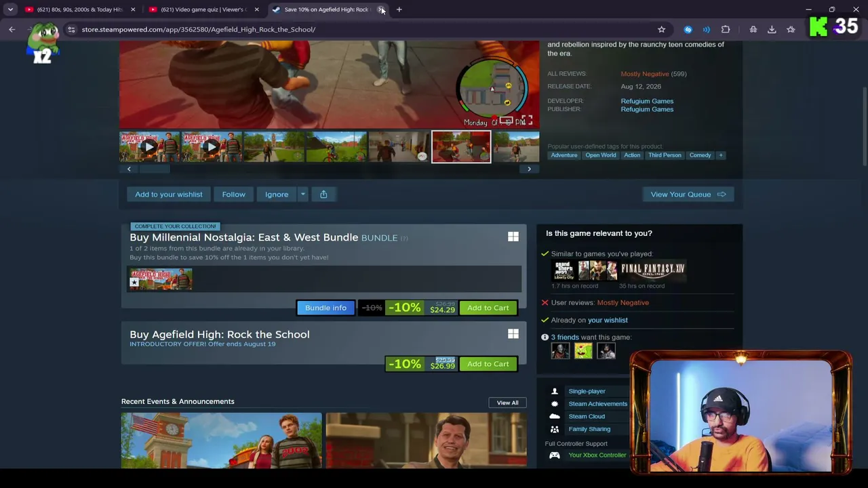Viewport: 868px width, 488px height.
Task: Open the Adventure tag
Action: pos(564,155)
